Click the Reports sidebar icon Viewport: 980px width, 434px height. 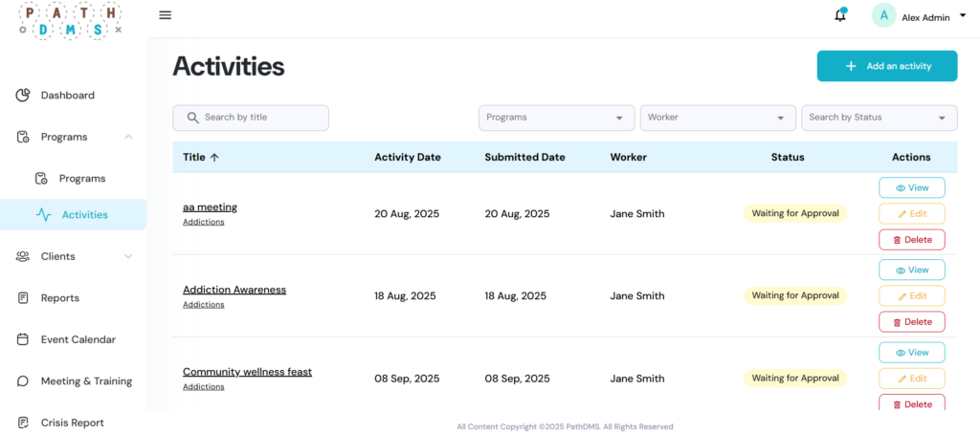pos(23,298)
